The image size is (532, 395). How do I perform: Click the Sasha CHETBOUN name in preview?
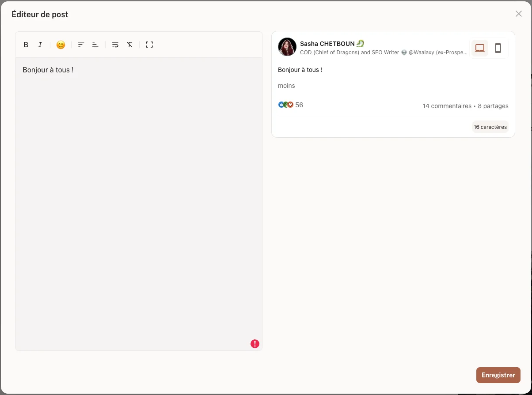pyautogui.click(x=327, y=44)
